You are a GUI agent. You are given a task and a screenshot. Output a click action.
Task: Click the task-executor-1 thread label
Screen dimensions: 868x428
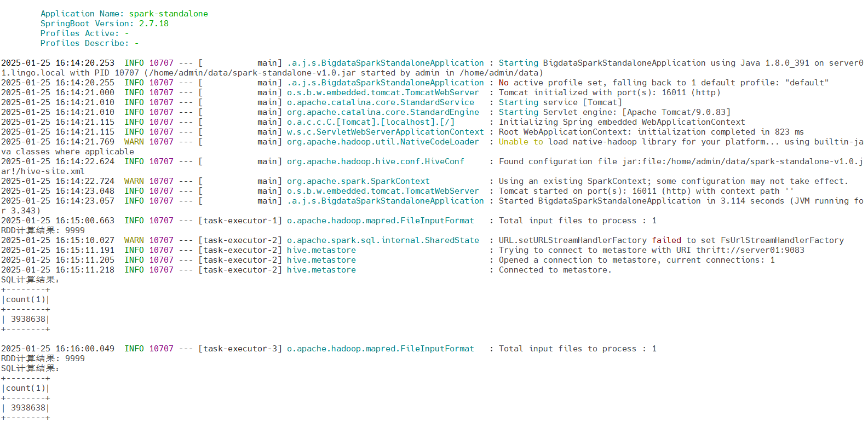[240, 221]
